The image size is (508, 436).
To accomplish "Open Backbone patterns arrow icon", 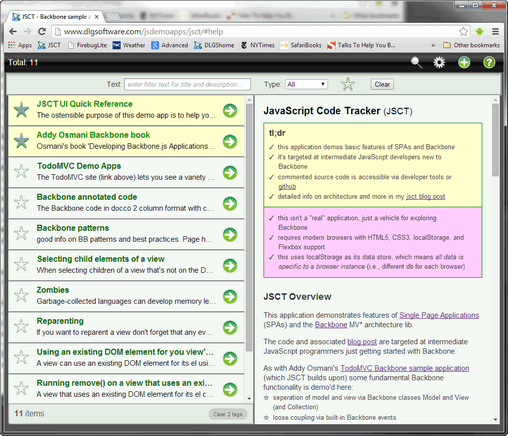I will click(x=230, y=234).
